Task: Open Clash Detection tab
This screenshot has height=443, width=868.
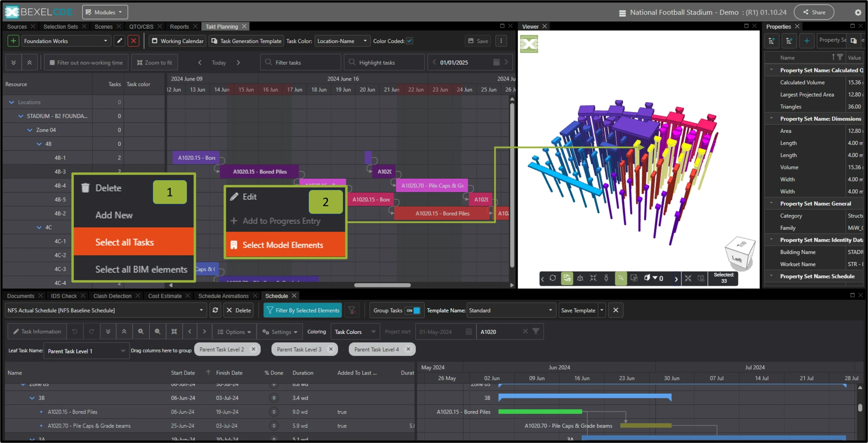Action: pyautogui.click(x=112, y=296)
